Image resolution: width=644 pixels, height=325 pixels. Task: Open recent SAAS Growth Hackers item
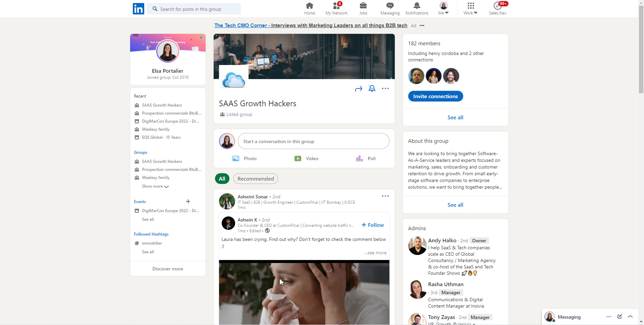[x=162, y=105]
